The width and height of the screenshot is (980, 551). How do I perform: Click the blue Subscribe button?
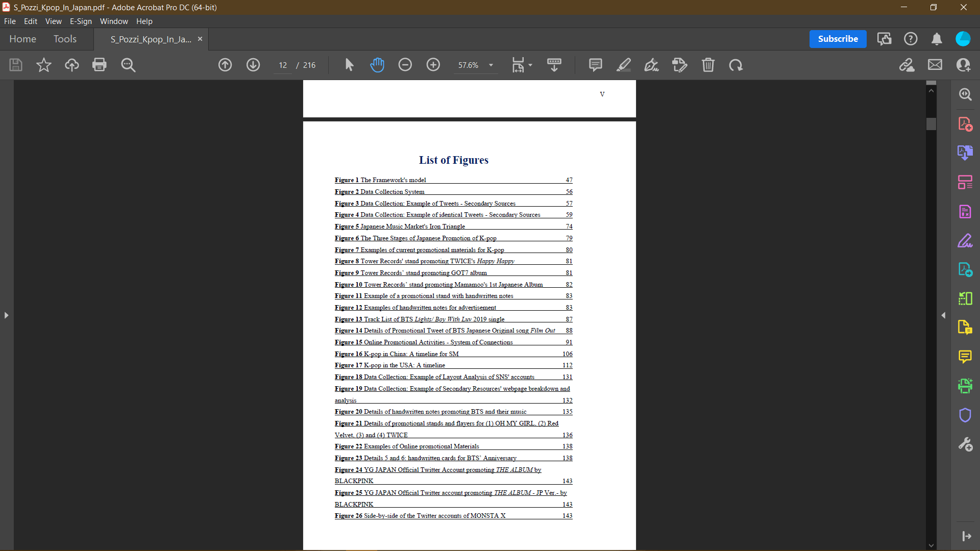click(x=838, y=39)
